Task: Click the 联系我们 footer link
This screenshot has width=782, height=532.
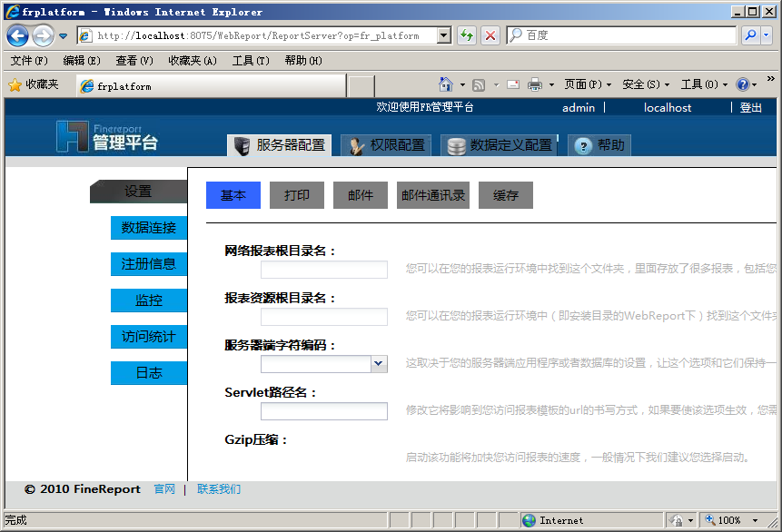Action: click(219, 489)
